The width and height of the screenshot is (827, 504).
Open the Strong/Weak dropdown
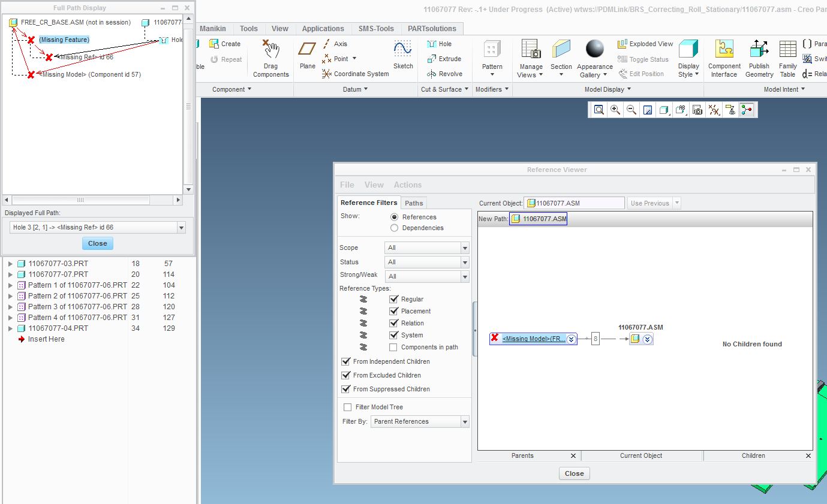coord(426,276)
